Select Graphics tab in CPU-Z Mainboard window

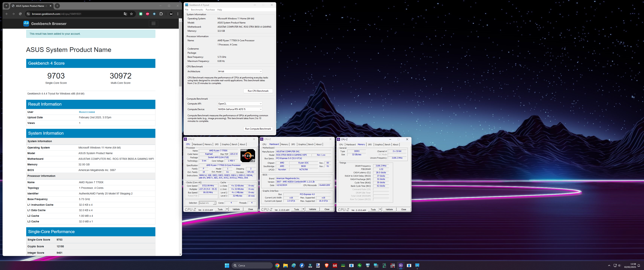click(x=302, y=144)
